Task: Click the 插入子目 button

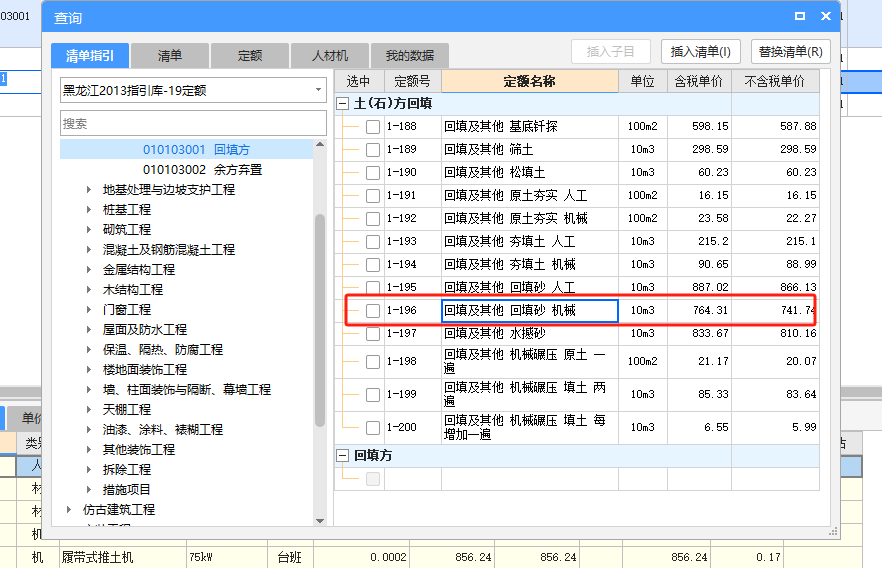Action: (611, 52)
